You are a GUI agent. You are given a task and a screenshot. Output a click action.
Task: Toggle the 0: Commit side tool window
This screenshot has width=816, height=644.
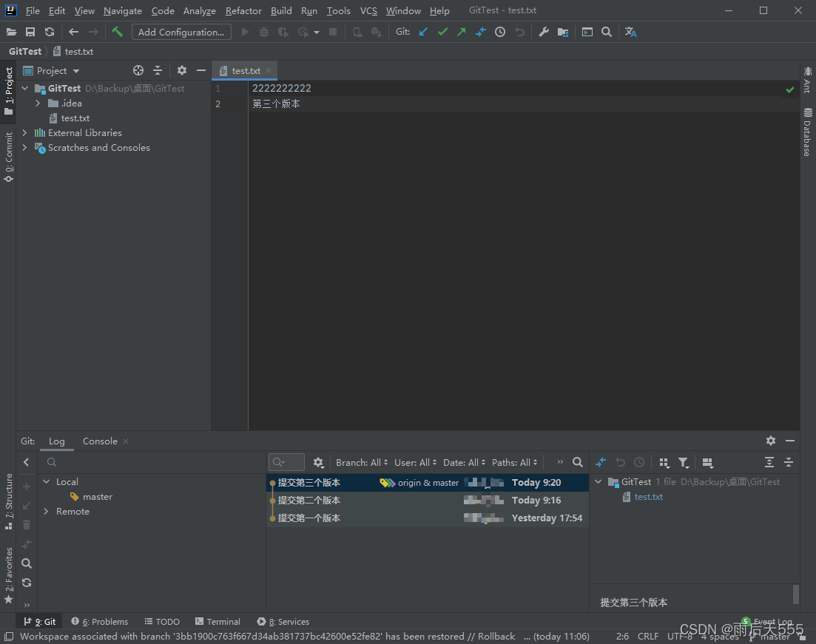8,157
